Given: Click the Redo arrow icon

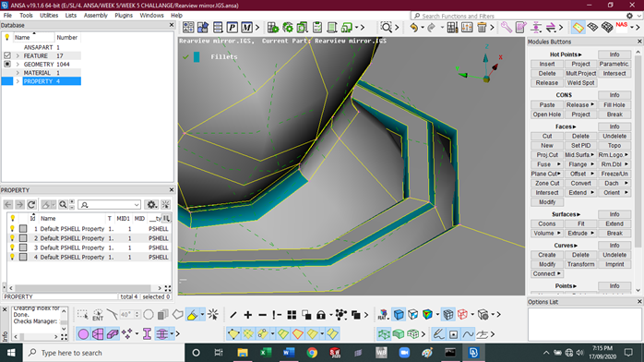Looking at the screenshot, I should click(431, 28).
